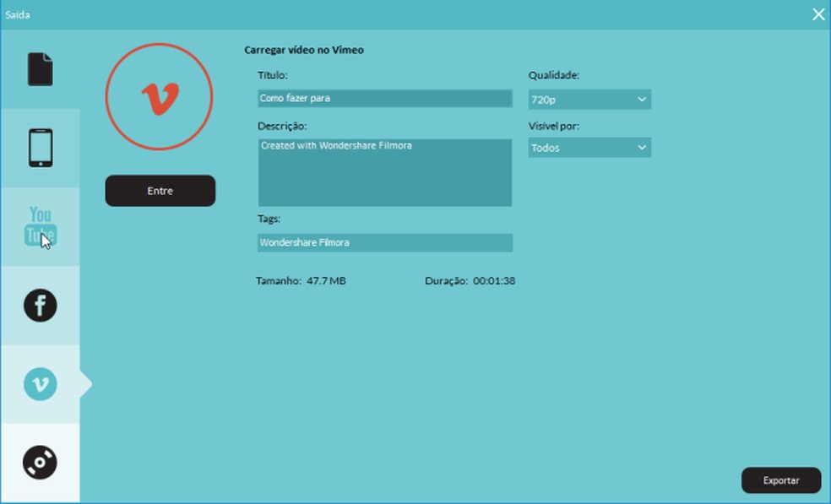This screenshot has width=831, height=504.
Task: Click the 'Visível por:' label
Action: click(x=554, y=126)
